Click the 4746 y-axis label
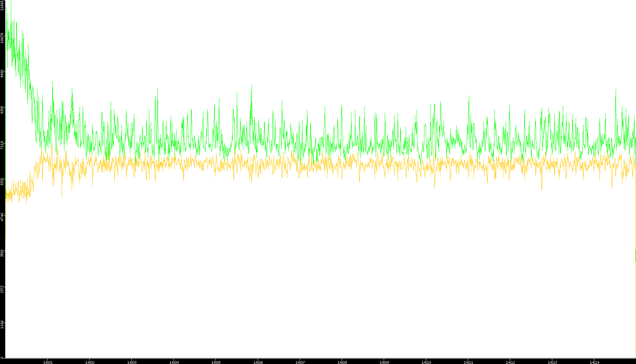Viewport: 636px width, 364px height. pyautogui.click(x=2, y=217)
